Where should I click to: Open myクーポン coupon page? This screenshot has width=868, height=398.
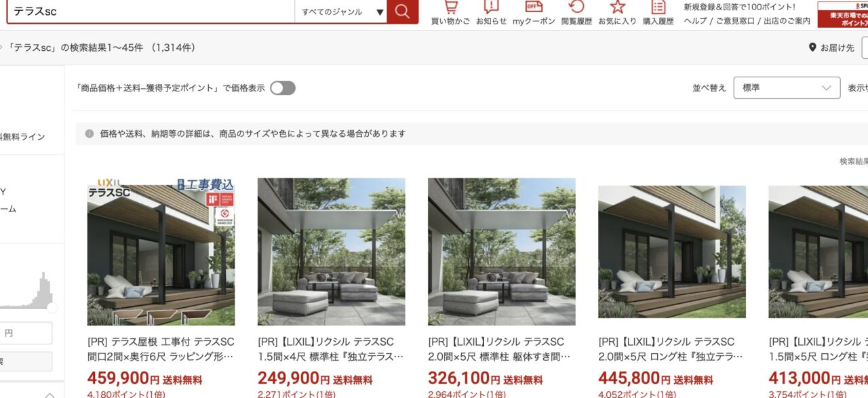pyautogui.click(x=534, y=13)
